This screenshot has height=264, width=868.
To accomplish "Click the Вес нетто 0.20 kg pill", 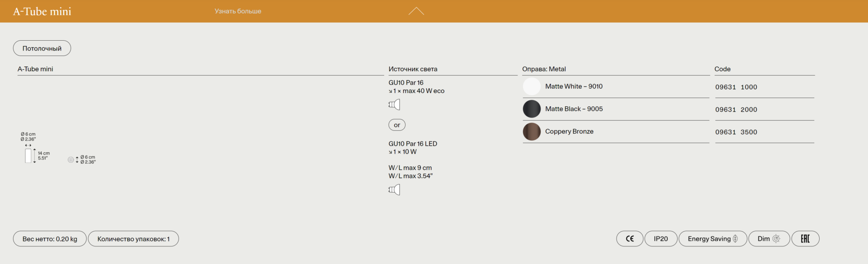I will pyautogui.click(x=50, y=239).
